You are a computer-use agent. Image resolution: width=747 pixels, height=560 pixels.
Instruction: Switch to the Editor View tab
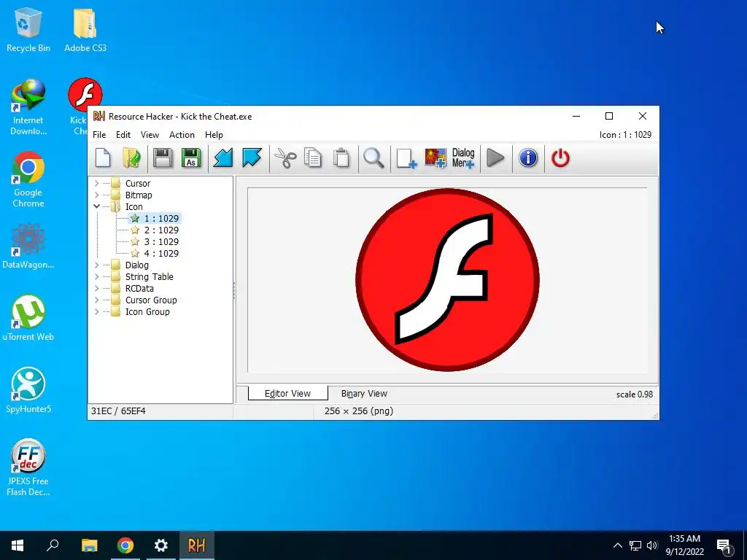(287, 393)
